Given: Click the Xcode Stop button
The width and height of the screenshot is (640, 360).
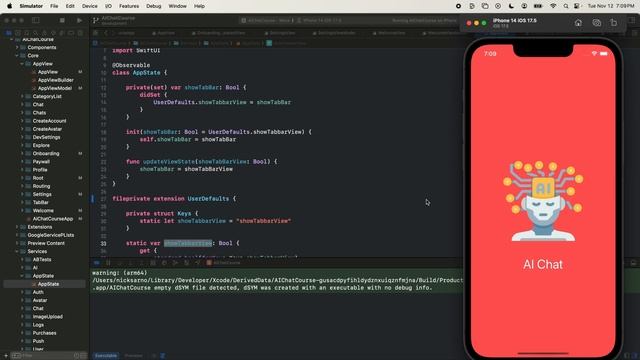Looking at the screenshot, I should (62, 20).
